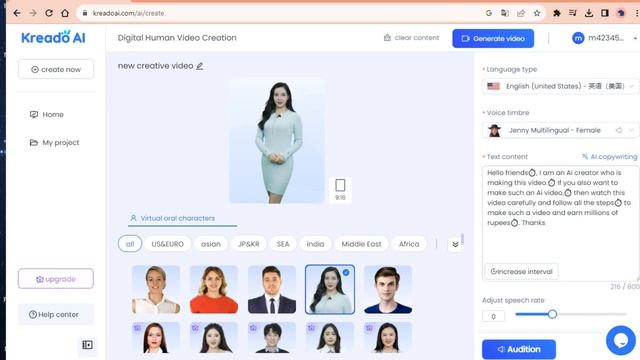Select the Africa filter

409,244
